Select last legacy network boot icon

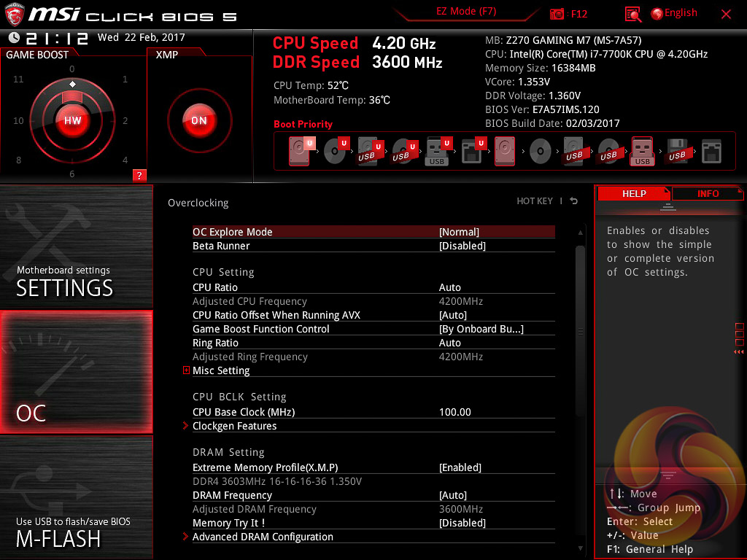click(711, 152)
